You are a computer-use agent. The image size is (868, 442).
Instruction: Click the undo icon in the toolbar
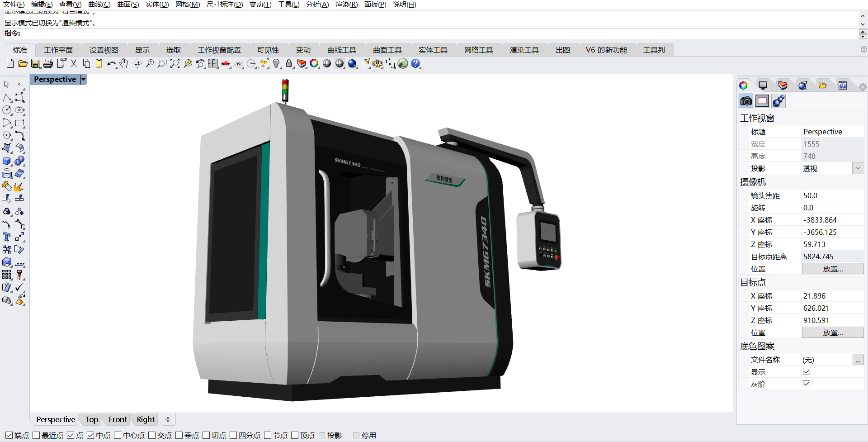pos(111,63)
